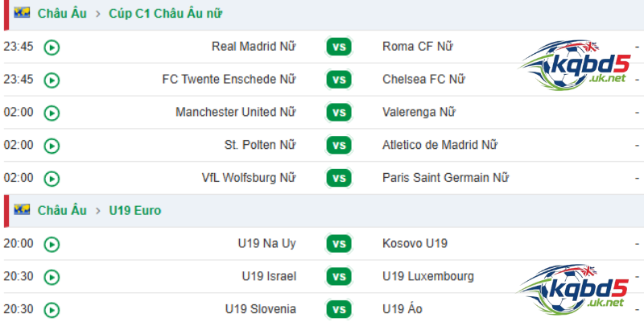Screen dimensions: 644x322
Task: Start the VfL Wolfsburg Nữ live stream
Action: coord(52,178)
